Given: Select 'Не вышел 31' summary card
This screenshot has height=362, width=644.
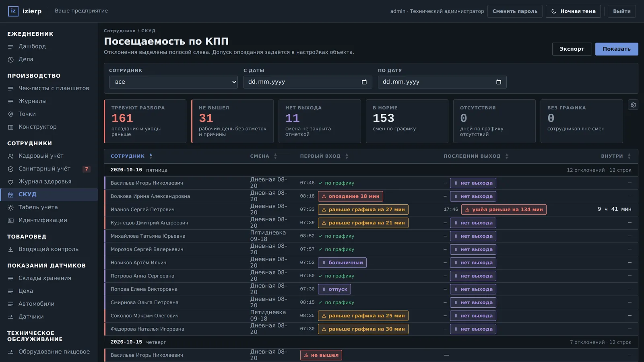Looking at the screenshot, I should pos(232,121).
